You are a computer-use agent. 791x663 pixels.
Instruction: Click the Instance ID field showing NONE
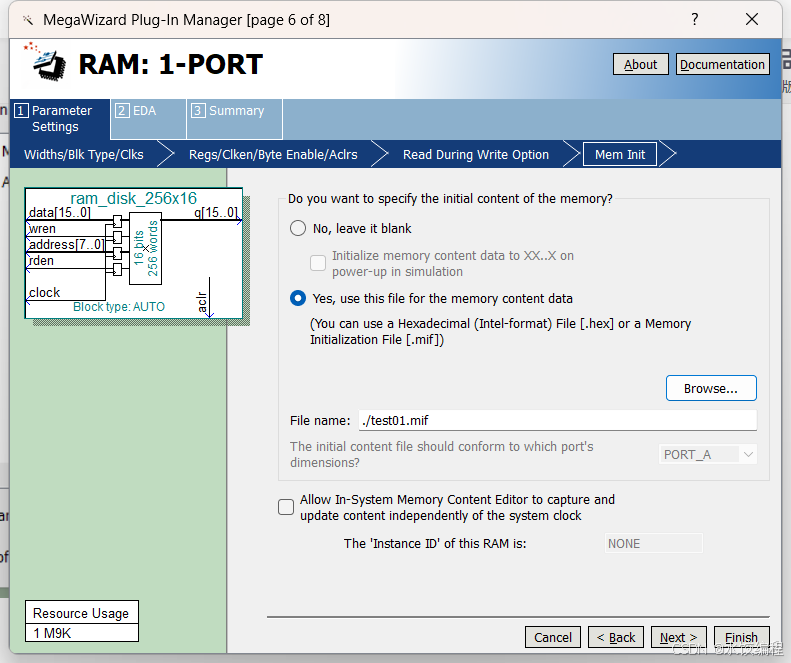point(653,543)
